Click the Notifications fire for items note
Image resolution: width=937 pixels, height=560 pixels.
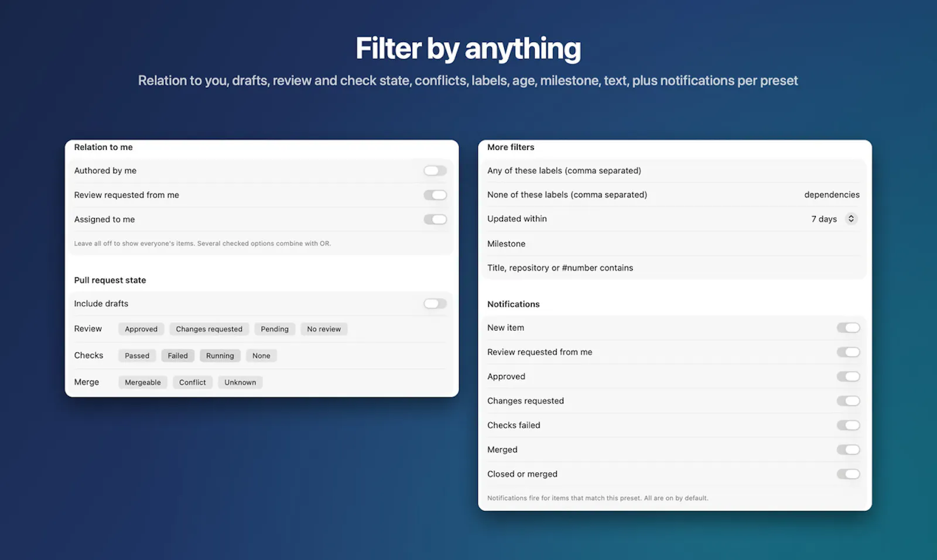pyautogui.click(x=598, y=499)
